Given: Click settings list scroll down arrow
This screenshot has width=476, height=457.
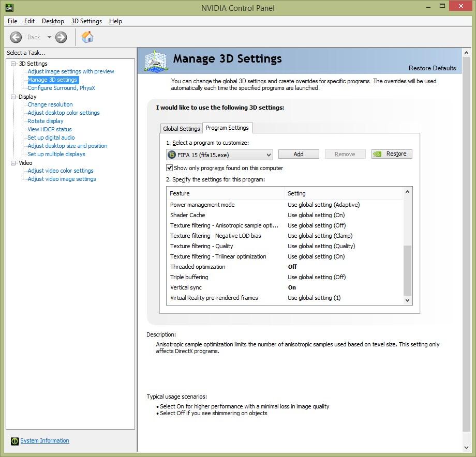Looking at the screenshot, I should click(407, 300).
